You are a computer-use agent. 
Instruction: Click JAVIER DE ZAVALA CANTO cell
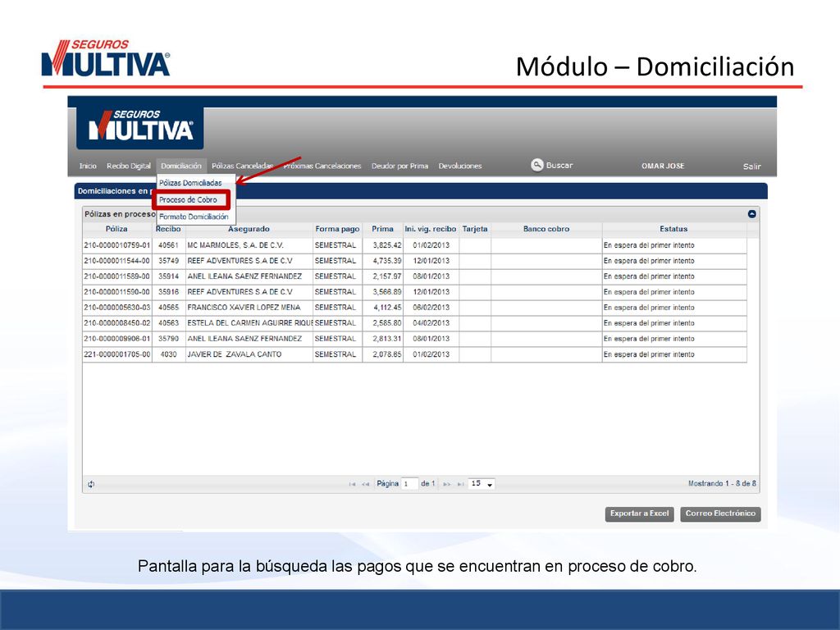(249, 354)
